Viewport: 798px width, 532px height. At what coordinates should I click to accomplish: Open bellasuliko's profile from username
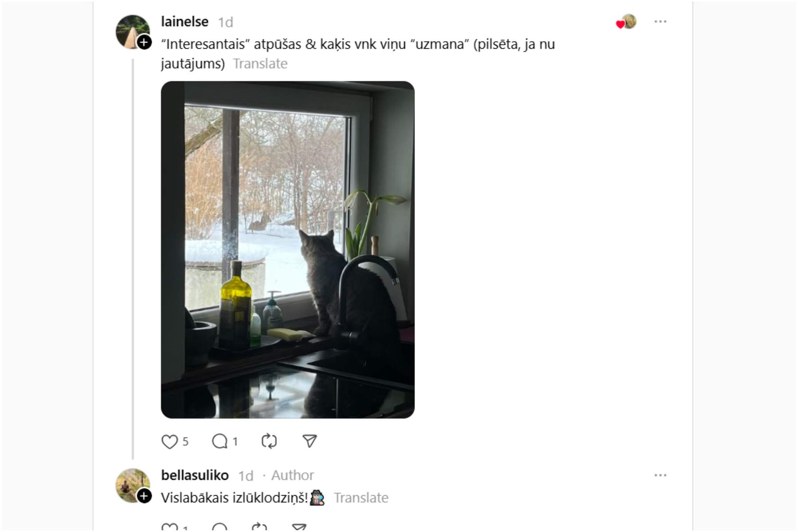click(x=195, y=475)
